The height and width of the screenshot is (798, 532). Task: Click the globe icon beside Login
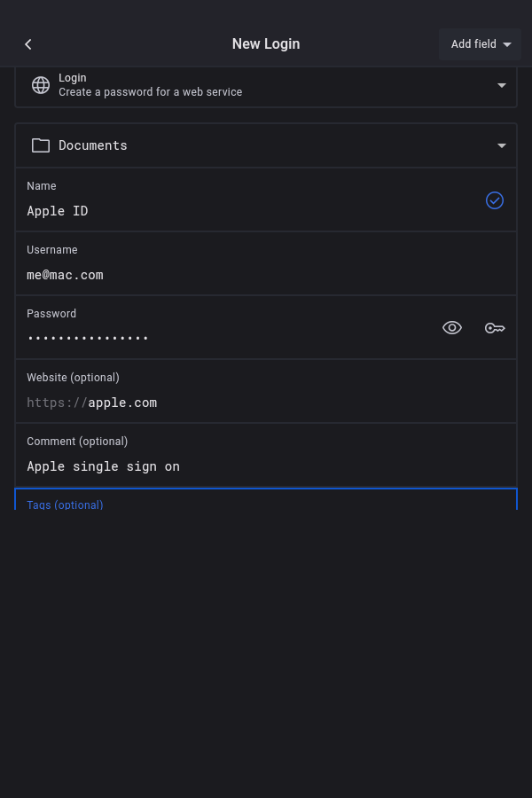[x=41, y=85]
